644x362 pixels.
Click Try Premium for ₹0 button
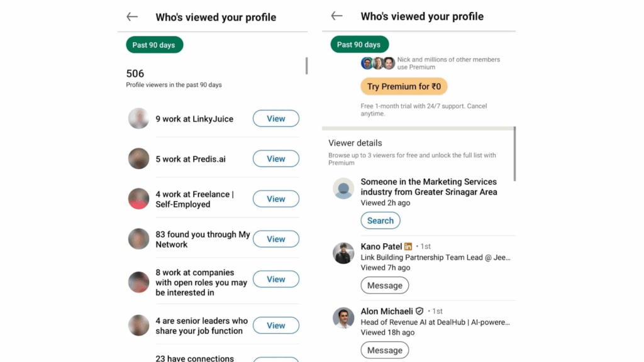point(404,87)
